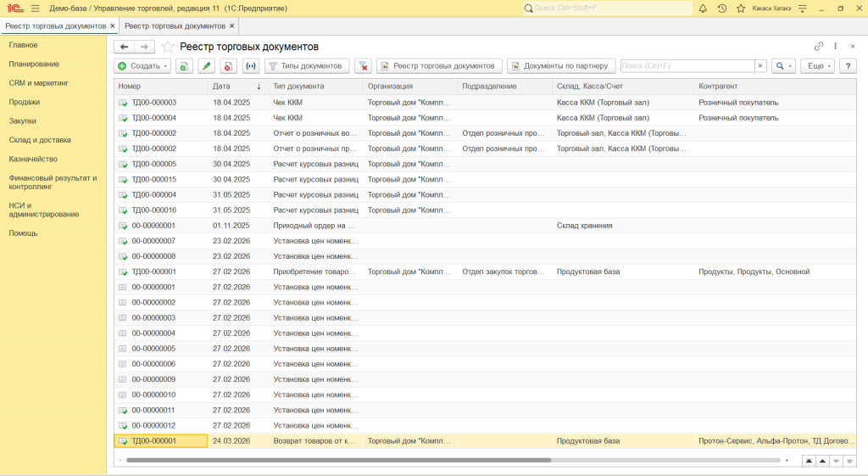Open the Еще dropdown menu

817,66
